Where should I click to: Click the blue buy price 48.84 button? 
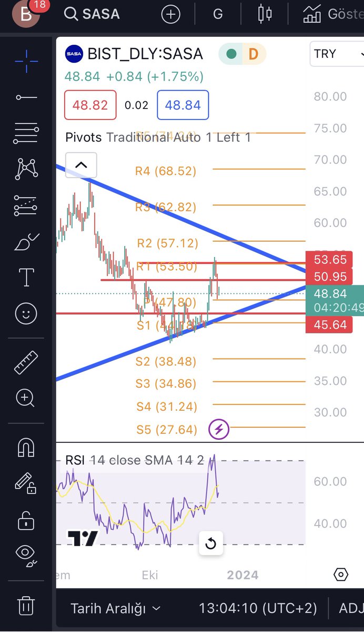tap(183, 105)
